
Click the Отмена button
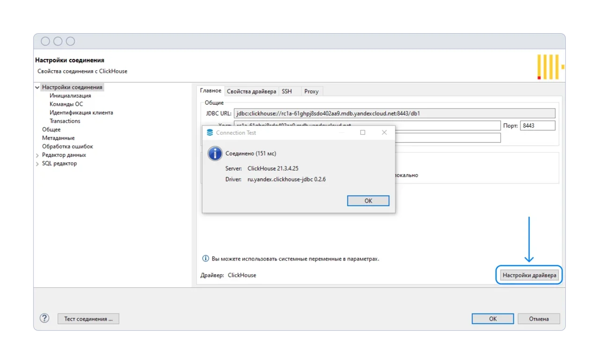coord(539,319)
